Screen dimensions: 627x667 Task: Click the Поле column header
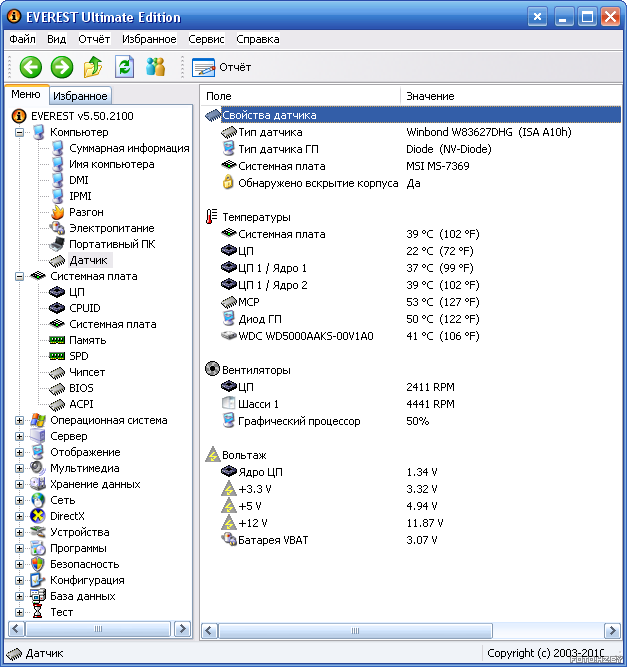[300, 96]
